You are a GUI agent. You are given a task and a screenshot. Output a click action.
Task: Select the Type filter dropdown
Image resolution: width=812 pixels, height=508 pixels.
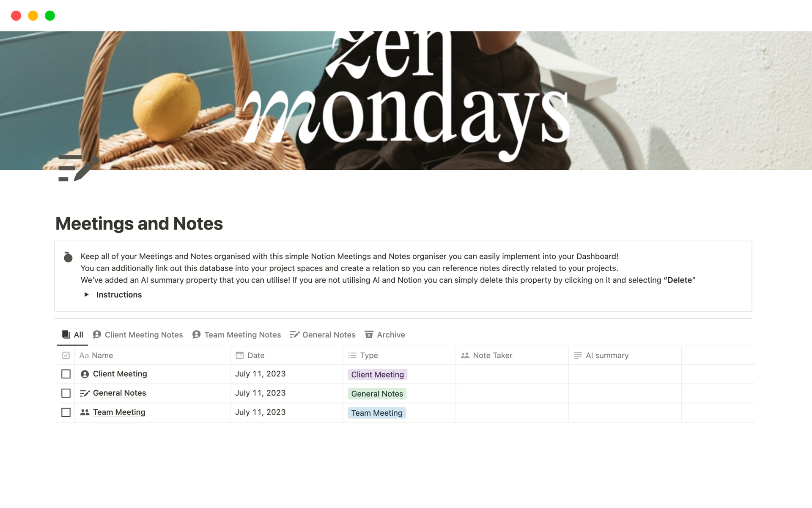pos(368,355)
